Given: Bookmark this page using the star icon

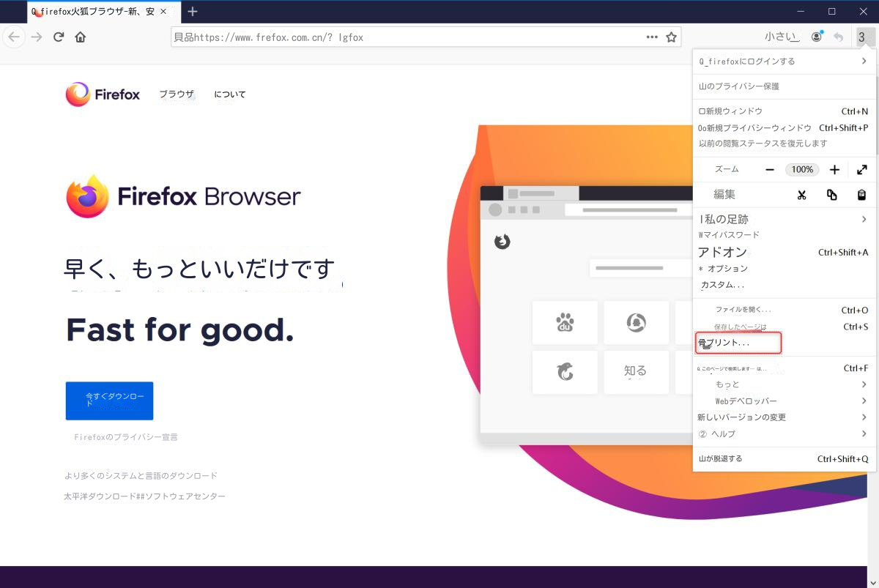Looking at the screenshot, I should click(672, 37).
